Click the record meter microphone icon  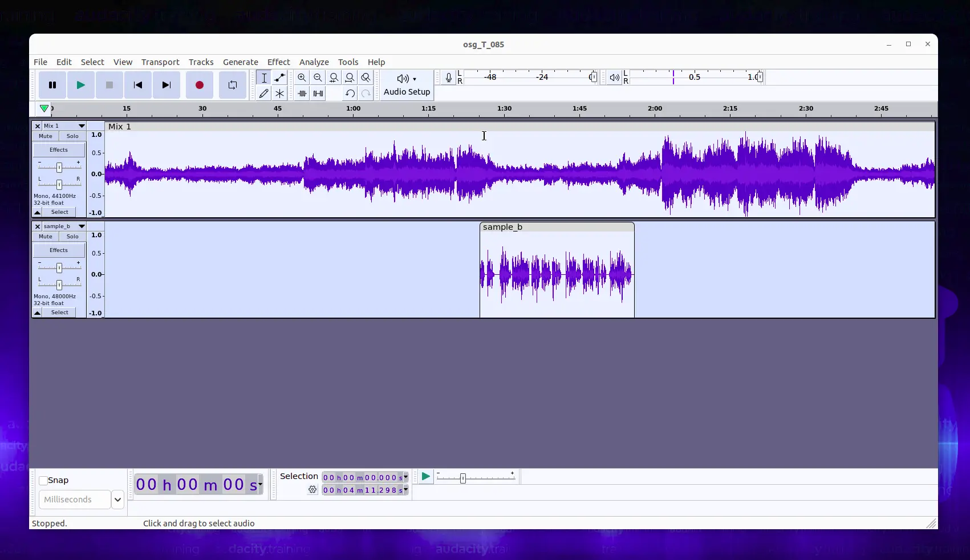tap(449, 78)
